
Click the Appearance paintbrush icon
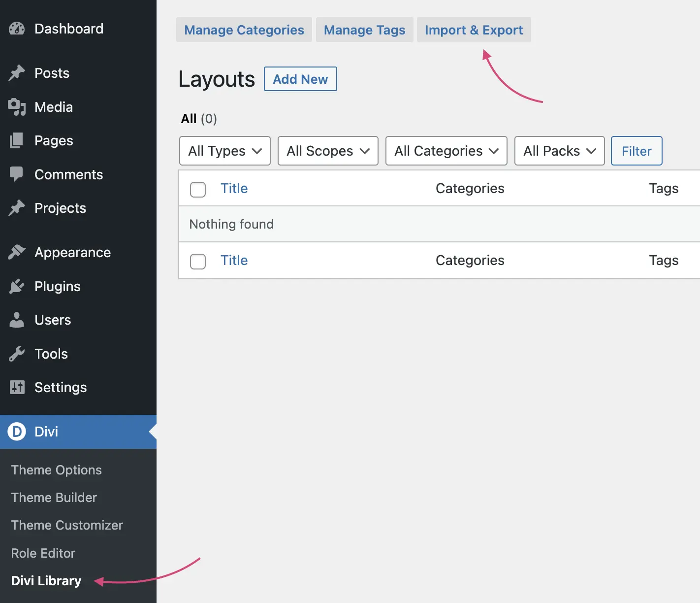click(17, 252)
